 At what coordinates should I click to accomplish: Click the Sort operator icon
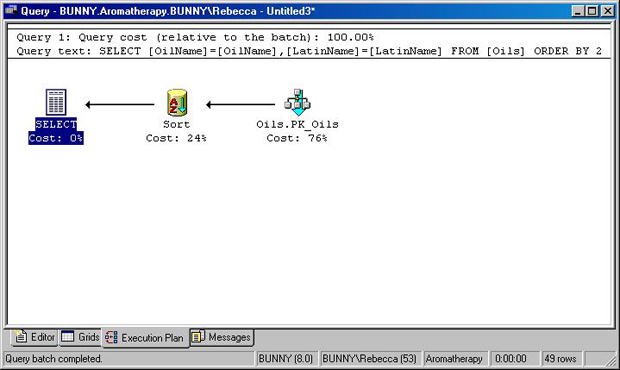point(177,102)
